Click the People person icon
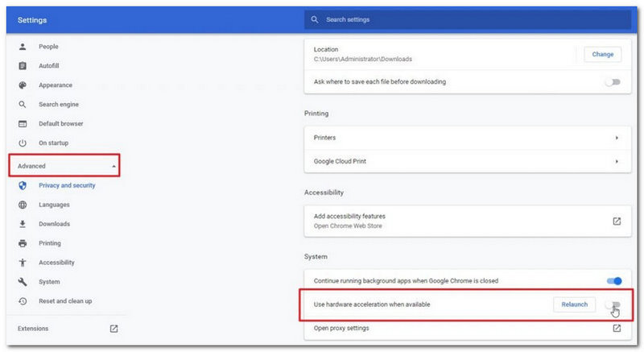Screen dimensions: 644x352 (x=23, y=47)
